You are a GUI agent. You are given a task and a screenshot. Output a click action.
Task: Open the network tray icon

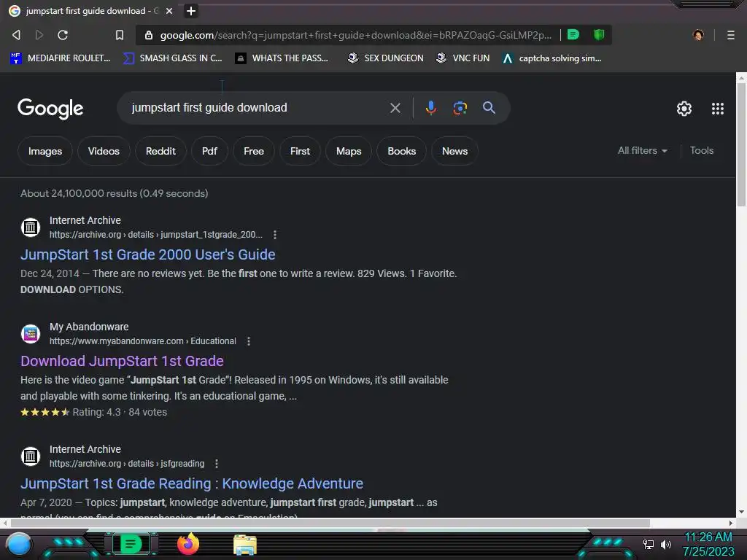649,544
